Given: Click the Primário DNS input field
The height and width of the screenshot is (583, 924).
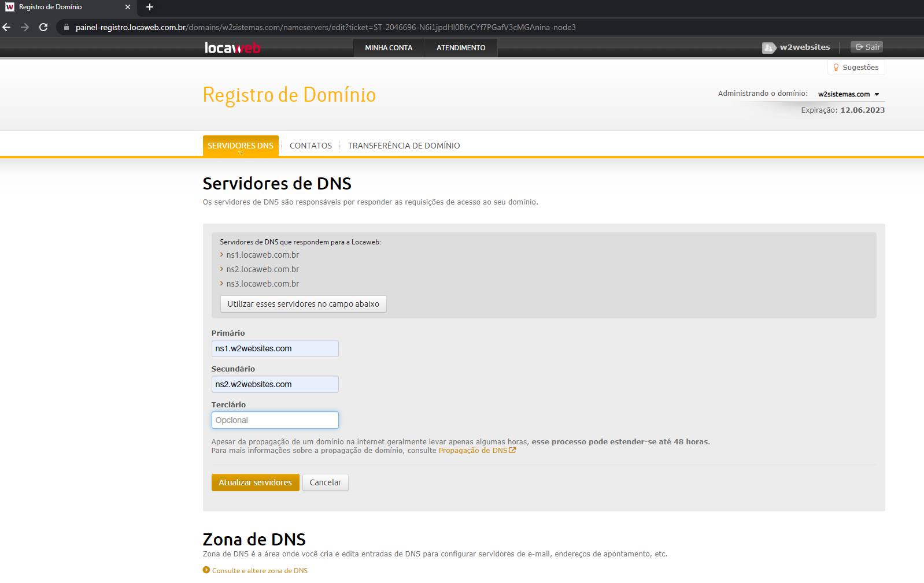Looking at the screenshot, I should tap(275, 348).
